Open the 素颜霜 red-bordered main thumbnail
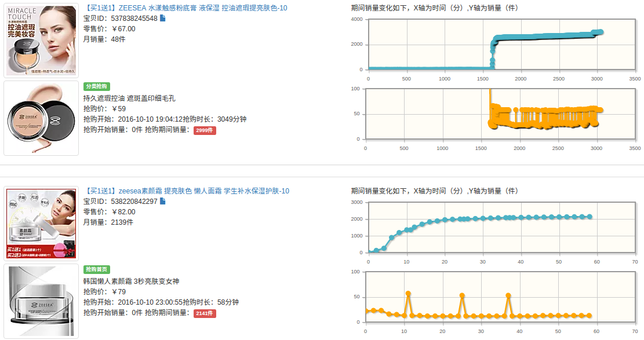The width and height of the screenshot is (644, 340). coord(41,224)
